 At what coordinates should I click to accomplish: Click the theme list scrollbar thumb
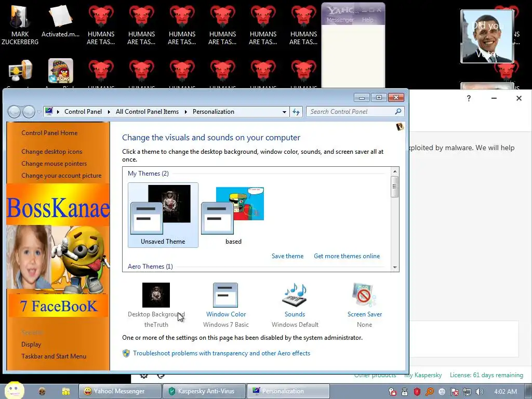coord(394,187)
